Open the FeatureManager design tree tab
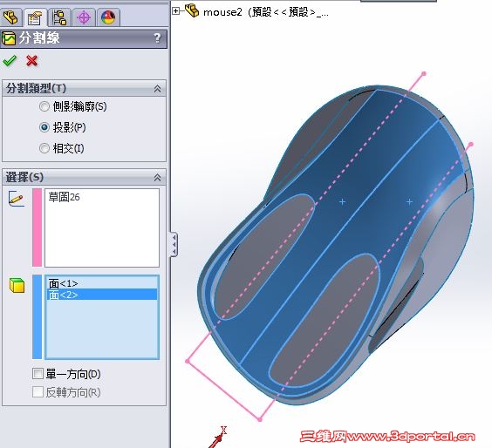Screen dimensions: 492x448 10,17
